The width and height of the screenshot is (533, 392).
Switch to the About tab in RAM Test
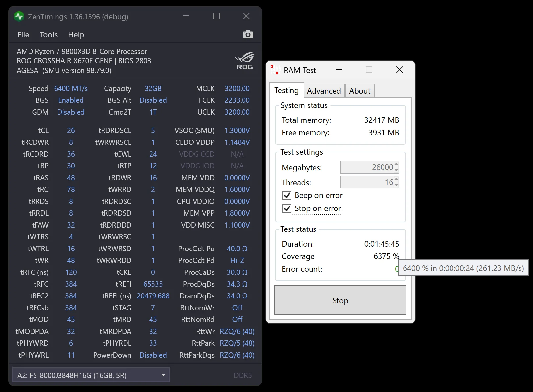(x=359, y=91)
